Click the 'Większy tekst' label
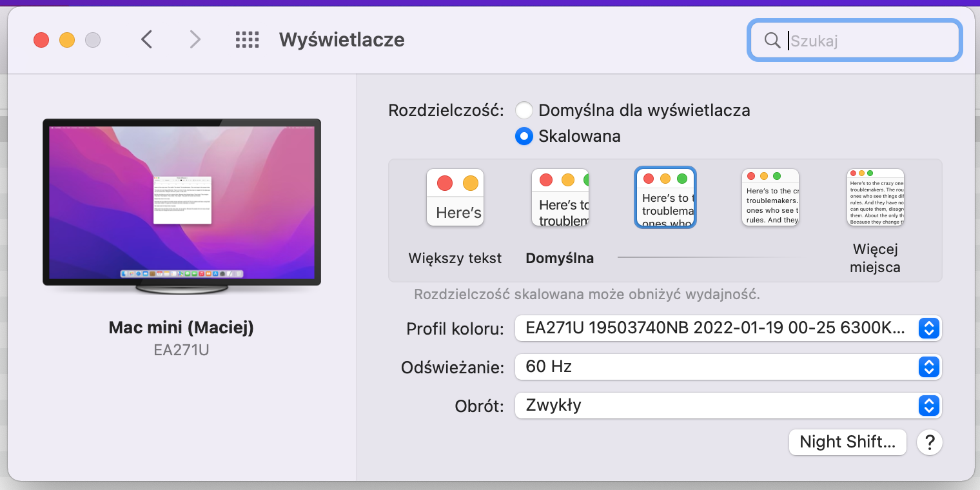Image resolution: width=980 pixels, height=490 pixels. coord(455,259)
